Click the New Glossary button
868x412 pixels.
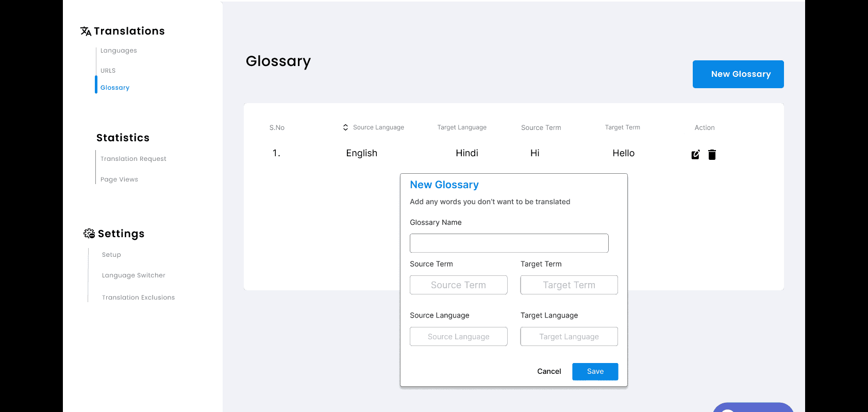(738, 74)
